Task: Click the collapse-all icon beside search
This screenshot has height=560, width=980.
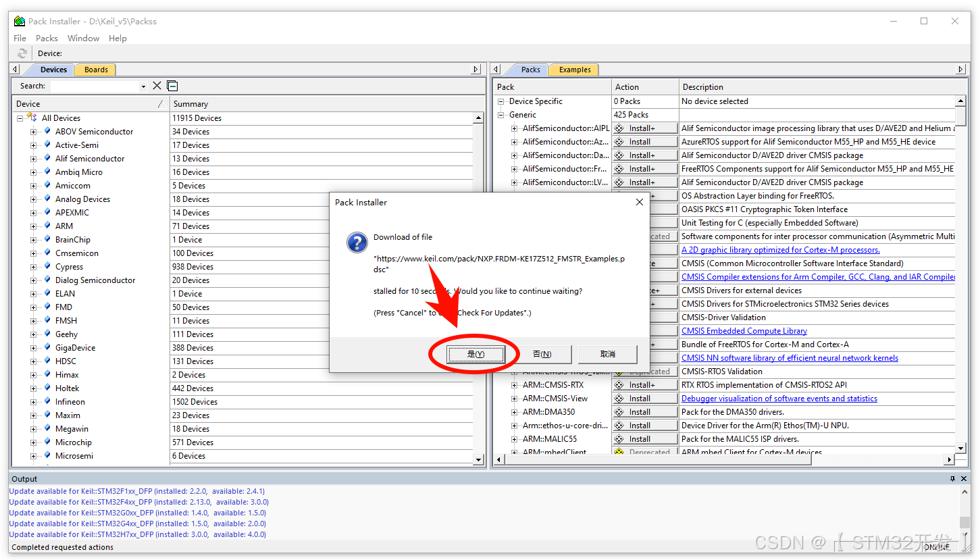Action: click(172, 86)
